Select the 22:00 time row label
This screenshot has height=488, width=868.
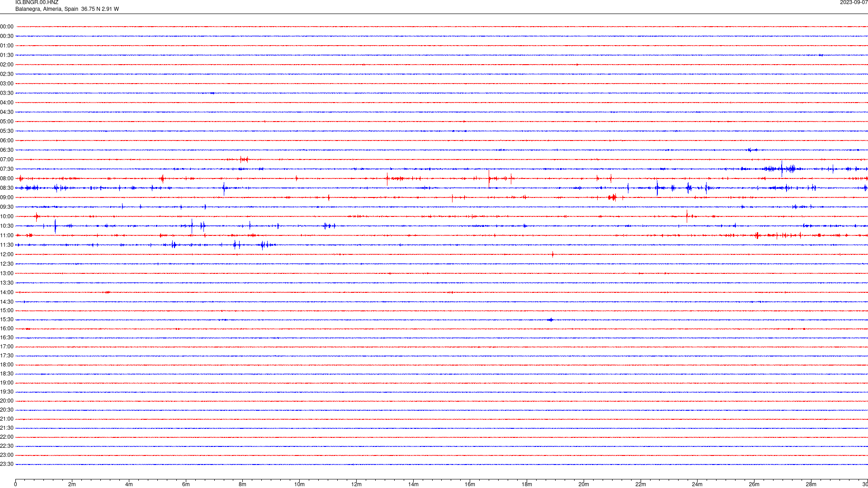click(7, 437)
